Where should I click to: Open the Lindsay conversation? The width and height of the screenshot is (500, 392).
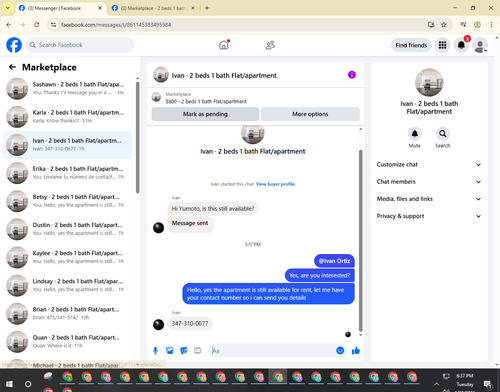67,285
